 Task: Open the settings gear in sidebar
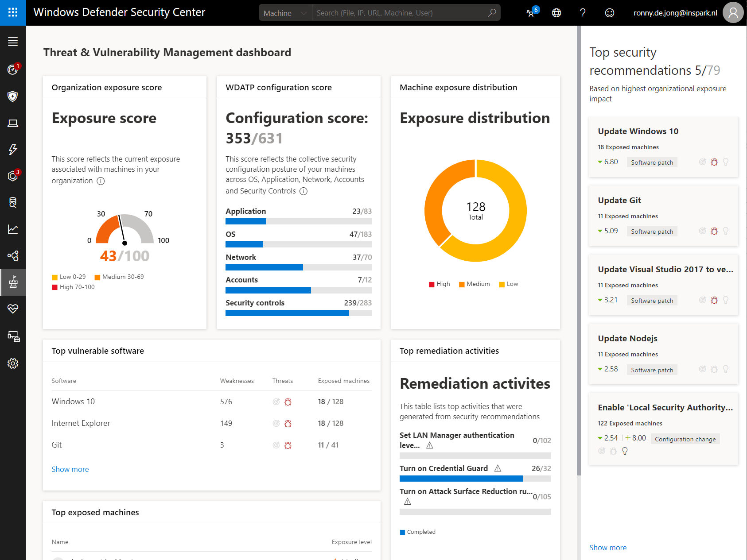point(13,363)
